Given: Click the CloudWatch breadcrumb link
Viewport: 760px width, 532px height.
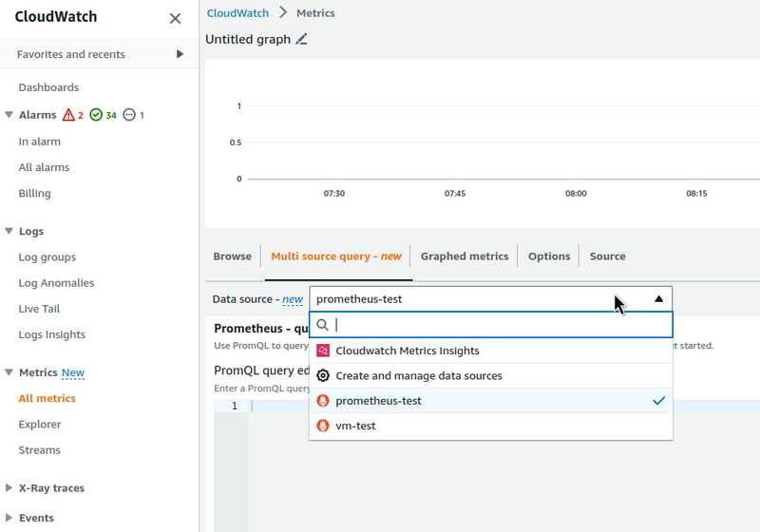Looking at the screenshot, I should click(237, 13).
